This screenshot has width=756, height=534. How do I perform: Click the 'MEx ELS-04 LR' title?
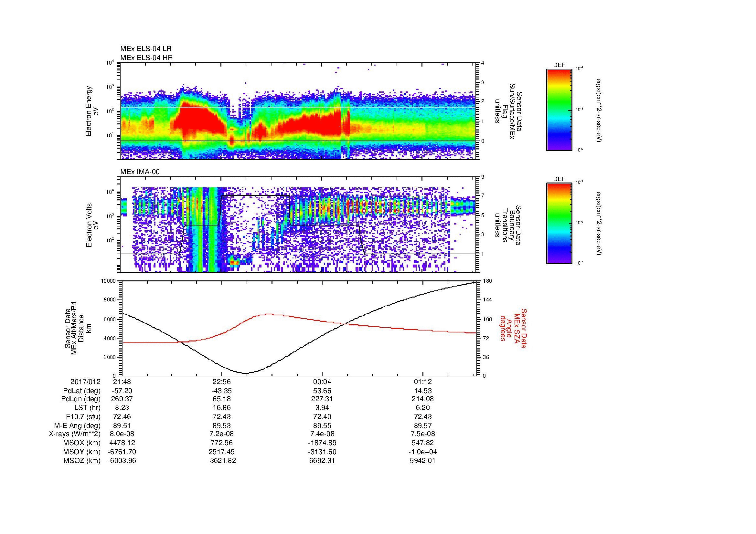pos(146,49)
